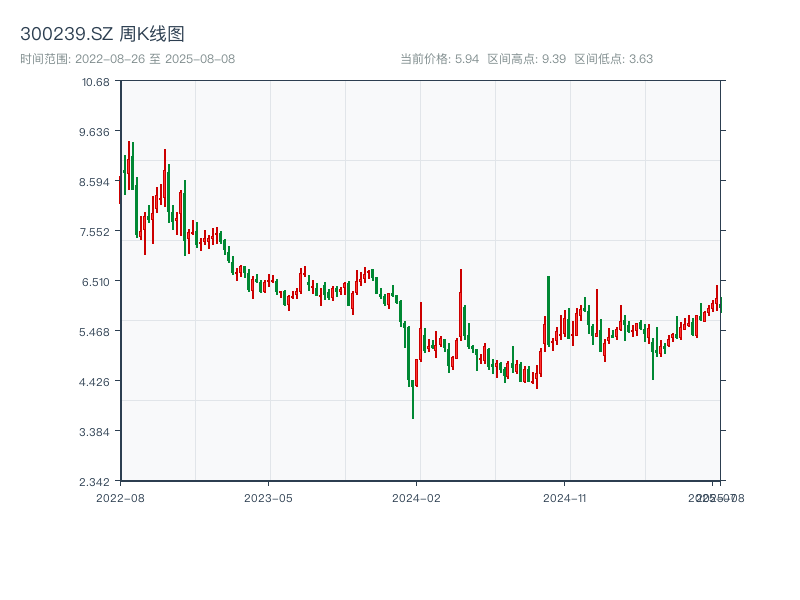The height and width of the screenshot is (600, 800).
Task: Select the 8.594 y-axis price label
Action: pyautogui.click(x=96, y=181)
